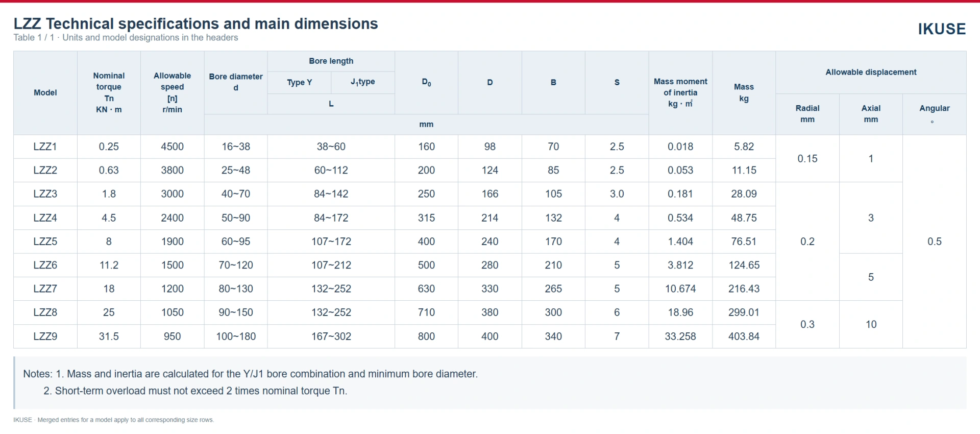Click note about short-term overload

pos(195,391)
